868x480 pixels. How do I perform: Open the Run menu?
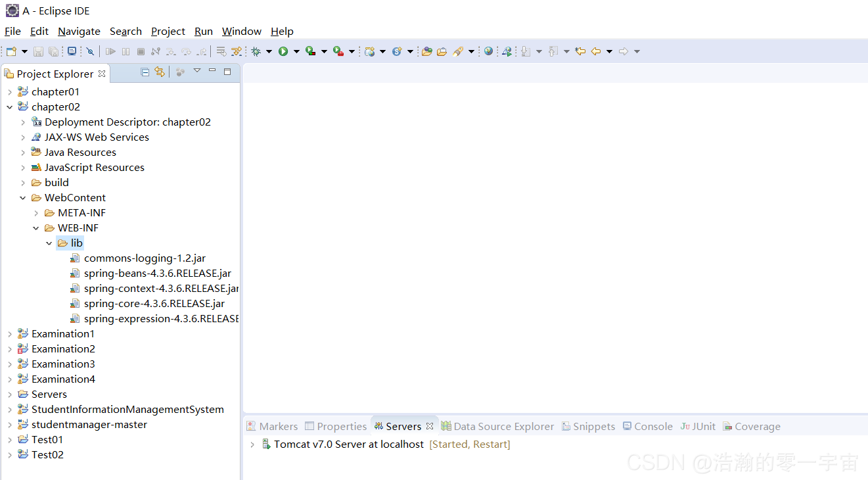pyautogui.click(x=204, y=31)
